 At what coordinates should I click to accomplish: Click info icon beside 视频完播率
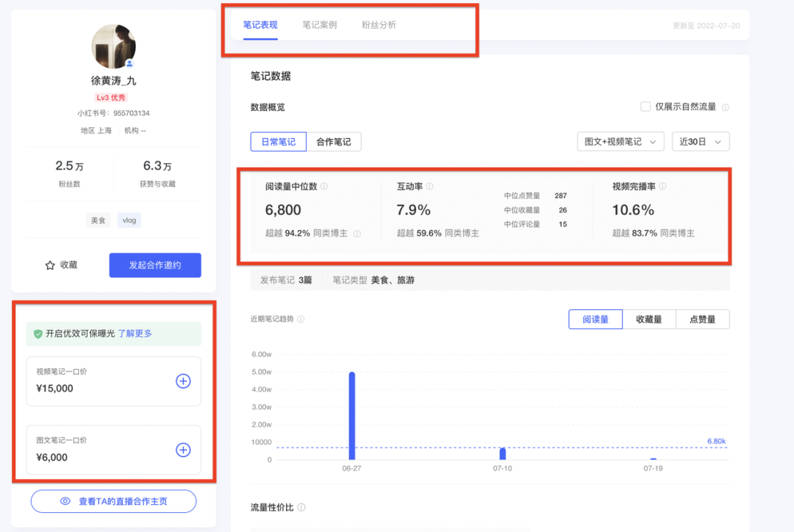pyautogui.click(x=662, y=187)
